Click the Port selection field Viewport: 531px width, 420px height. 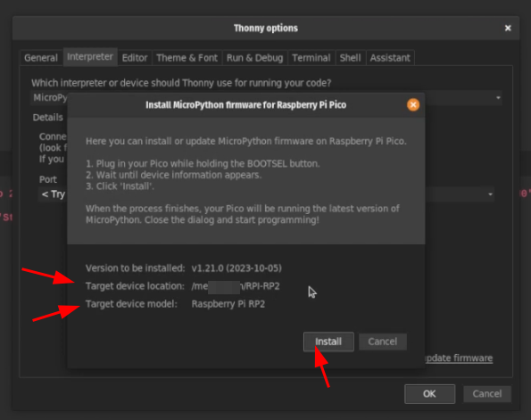266,194
